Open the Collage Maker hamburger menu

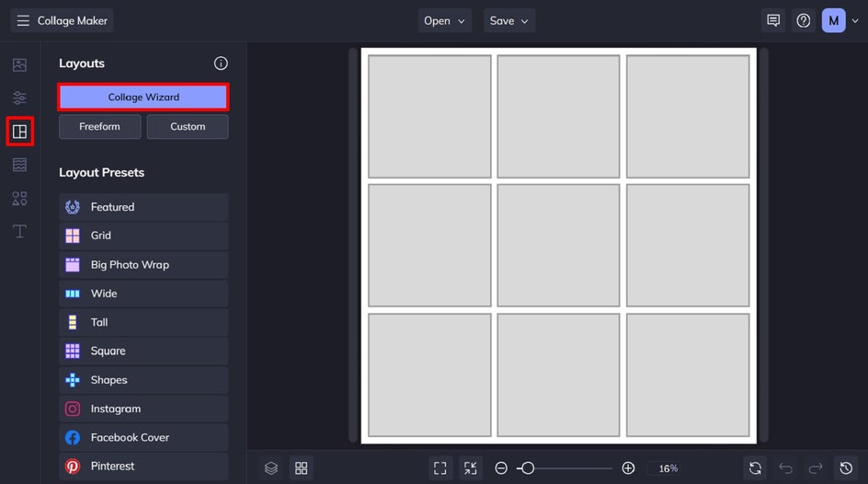tap(23, 20)
